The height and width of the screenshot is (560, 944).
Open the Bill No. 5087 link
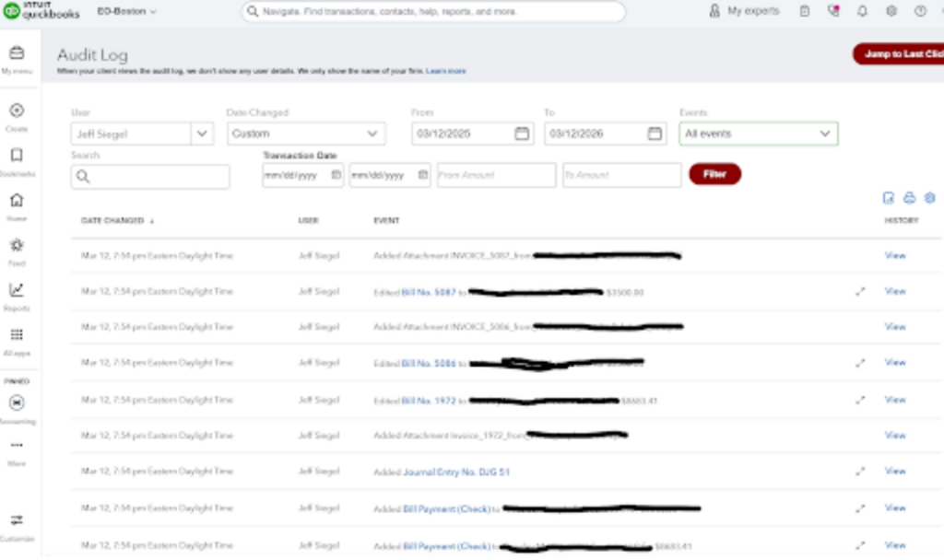coord(429,292)
